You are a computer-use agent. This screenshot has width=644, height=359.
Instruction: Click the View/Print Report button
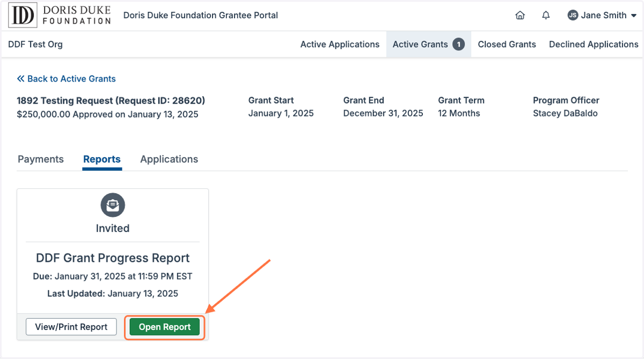(x=71, y=327)
